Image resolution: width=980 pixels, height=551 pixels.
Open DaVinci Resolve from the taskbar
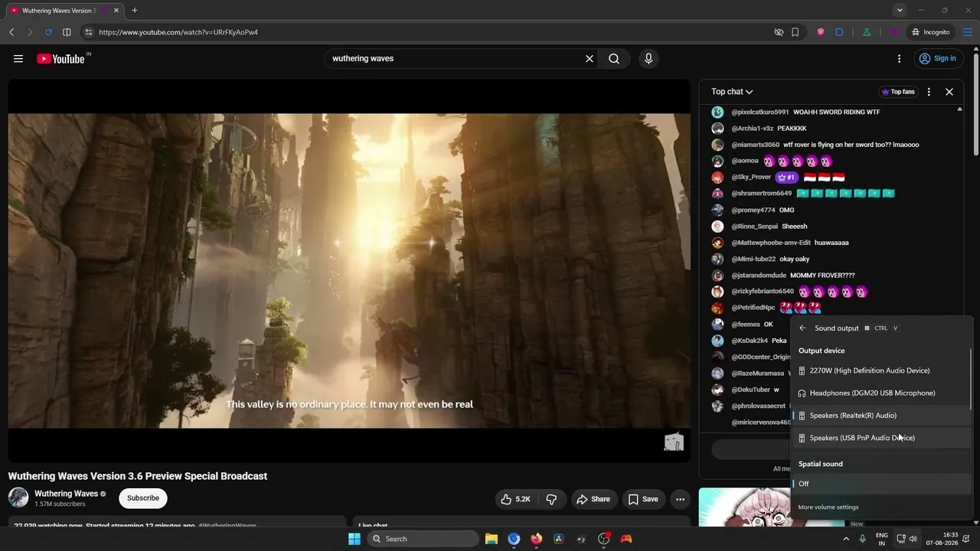(559, 539)
